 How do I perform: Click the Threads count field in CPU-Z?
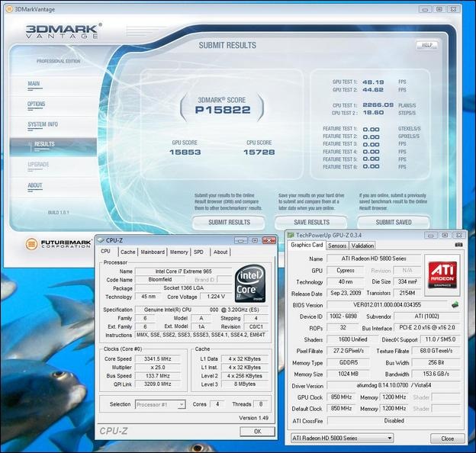point(260,404)
